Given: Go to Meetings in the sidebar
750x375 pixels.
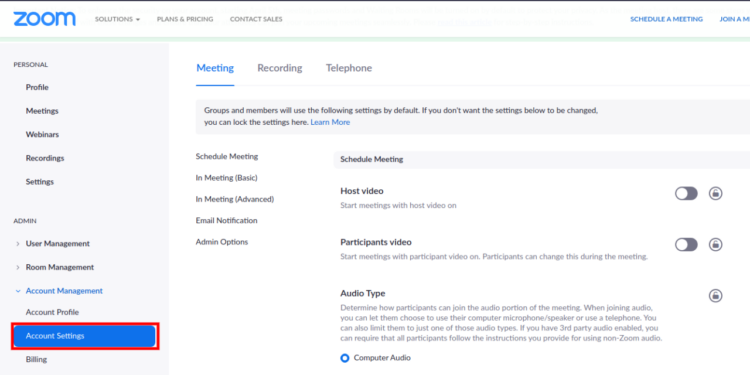Looking at the screenshot, I should point(42,111).
